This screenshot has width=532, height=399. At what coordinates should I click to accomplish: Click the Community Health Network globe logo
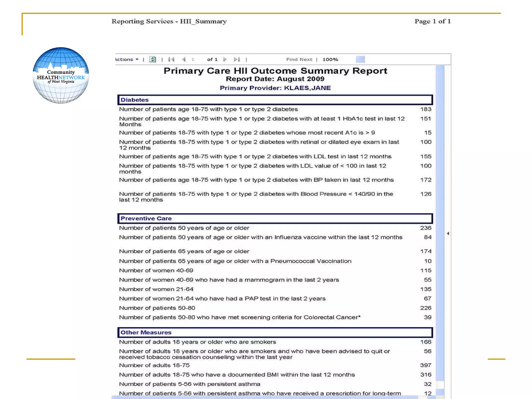point(61,75)
